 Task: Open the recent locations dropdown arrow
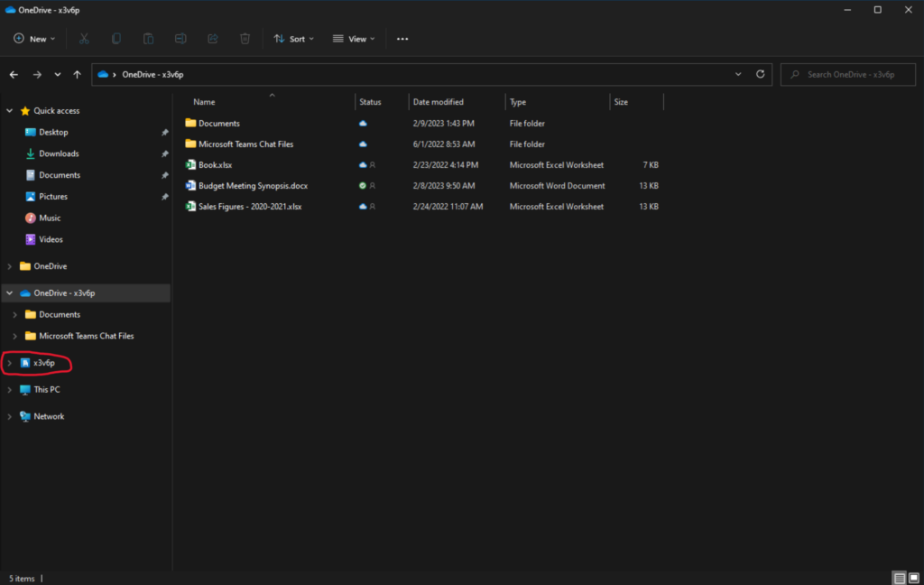click(x=57, y=74)
